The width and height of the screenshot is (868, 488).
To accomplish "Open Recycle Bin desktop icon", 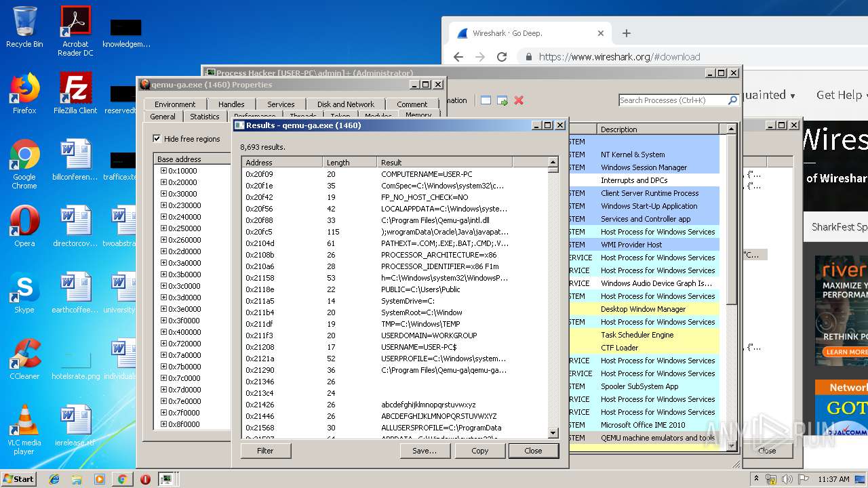I will pyautogui.click(x=24, y=27).
